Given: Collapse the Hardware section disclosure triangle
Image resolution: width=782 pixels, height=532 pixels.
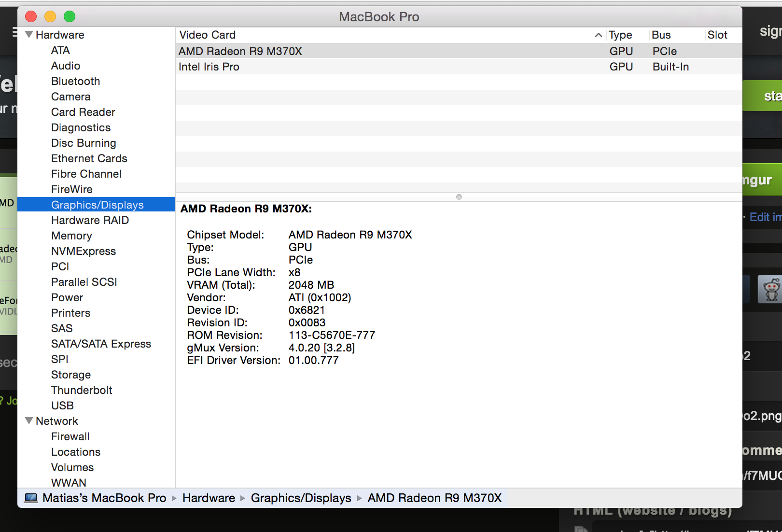Looking at the screenshot, I should (28, 34).
